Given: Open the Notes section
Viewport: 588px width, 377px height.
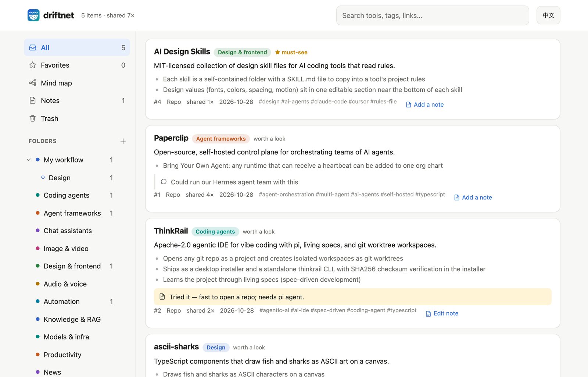Looking at the screenshot, I should tap(77, 100).
